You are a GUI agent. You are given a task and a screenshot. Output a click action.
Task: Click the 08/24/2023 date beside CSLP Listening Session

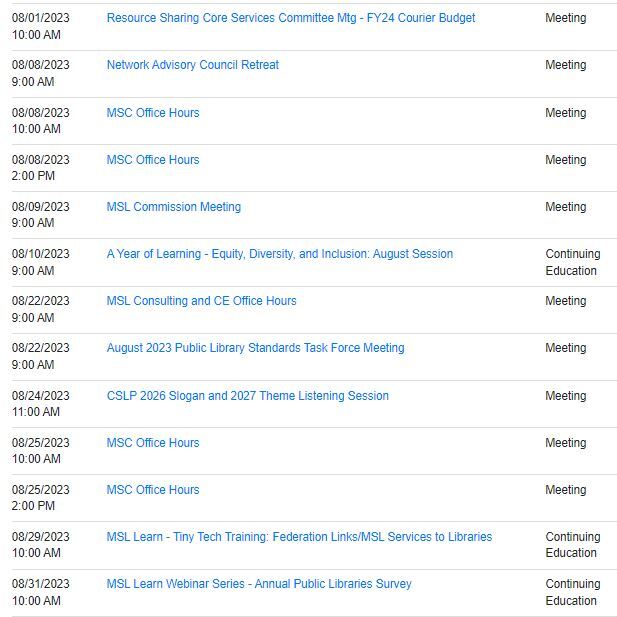41,396
